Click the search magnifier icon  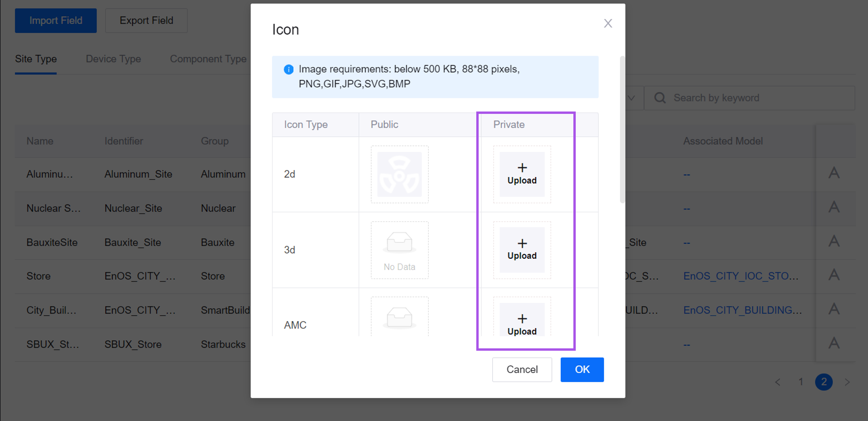660,98
